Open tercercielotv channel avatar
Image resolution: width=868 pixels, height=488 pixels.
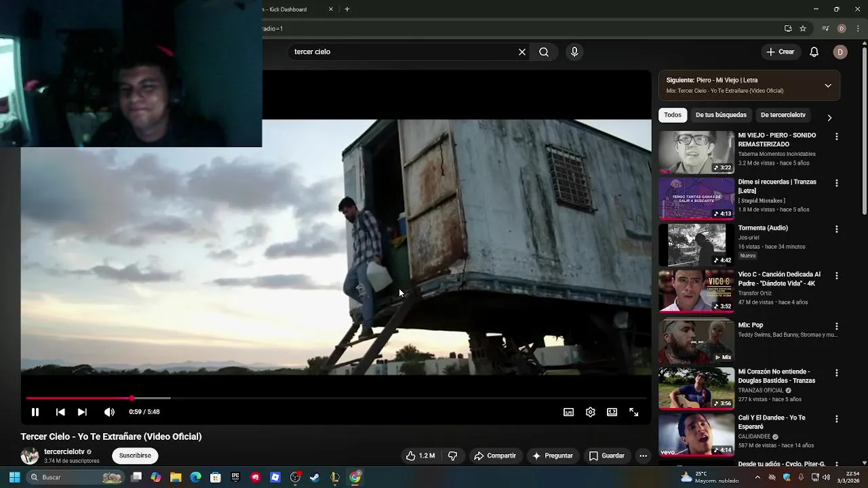click(x=29, y=456)
